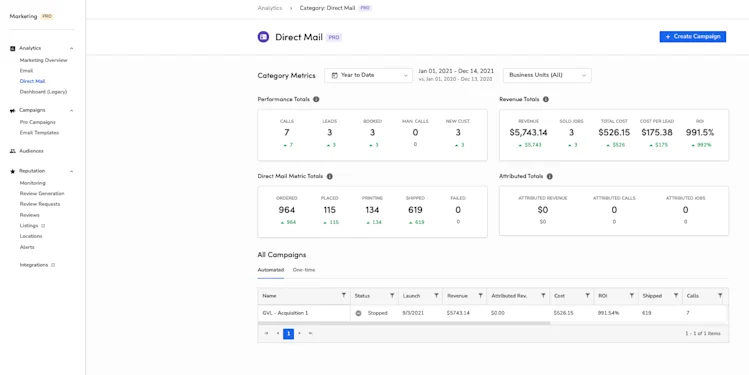Image resolution: width=749 pixels, height=375 pixels.
Task: Open the GVL - Acquisition 1 campaign
Action: pyautogui.click(x=285, y=313)
